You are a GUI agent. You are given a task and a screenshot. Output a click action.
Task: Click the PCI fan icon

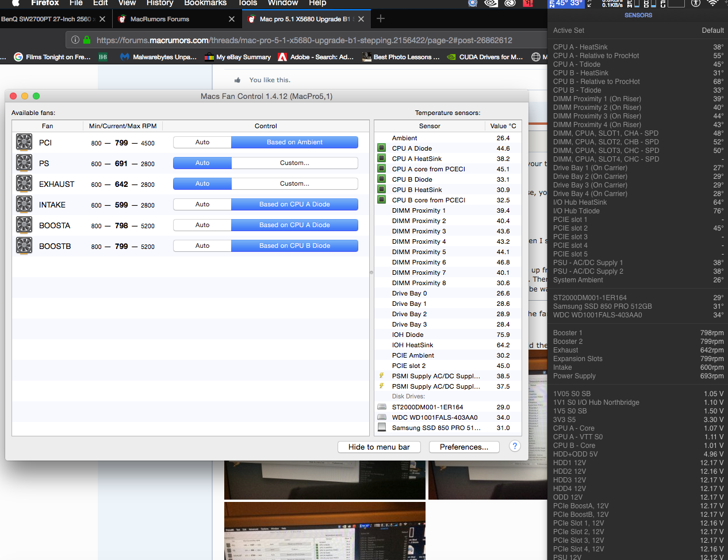(24, 142)
